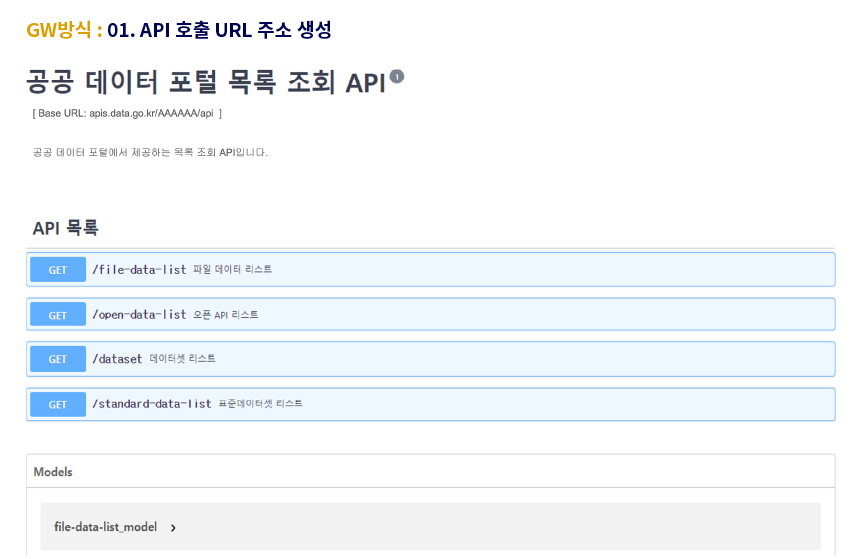Click the 공공 데이터 포털 목록 조회 API title
This screenshot has width=861, height=559.
[206, 82]
